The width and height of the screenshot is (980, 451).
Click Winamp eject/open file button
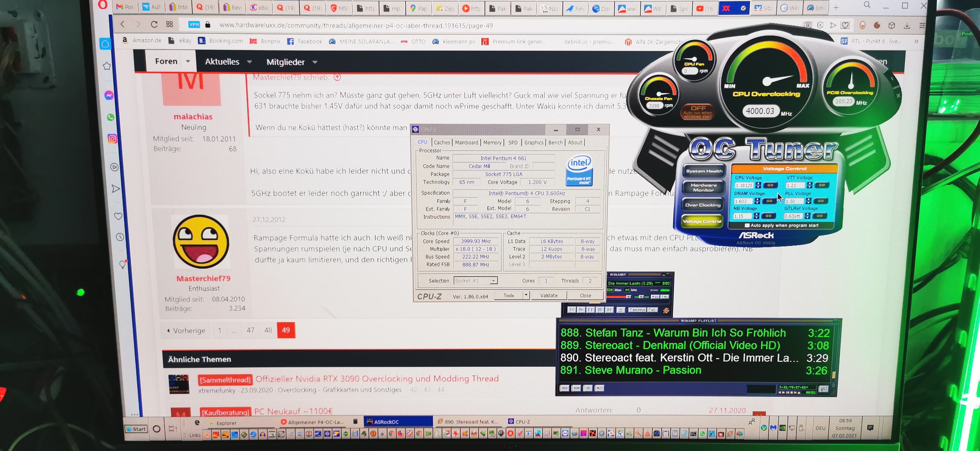[x=621, y=310]
